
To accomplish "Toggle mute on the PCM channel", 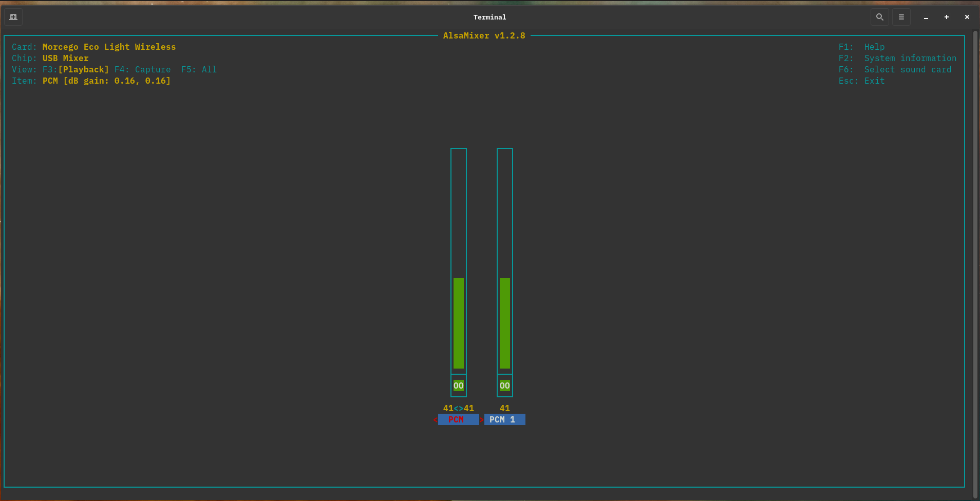I will pos(458,386).
